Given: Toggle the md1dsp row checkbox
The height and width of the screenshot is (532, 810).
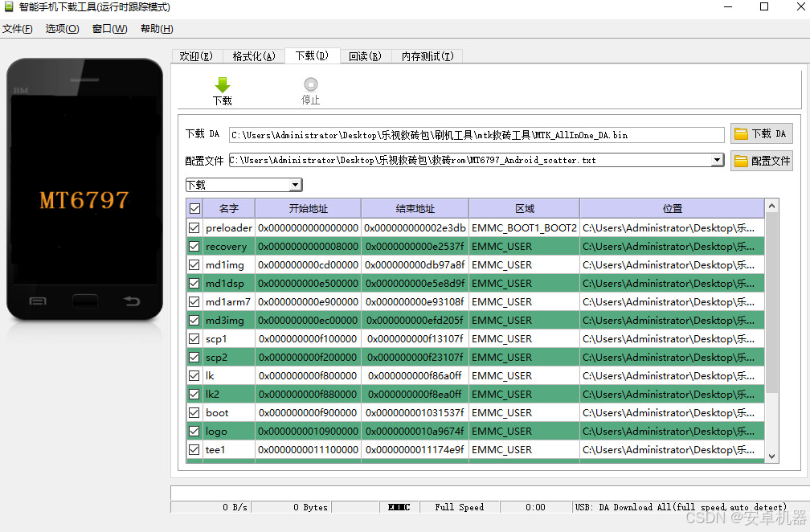Looking at the screenshot, I should (x=194, y=284).
